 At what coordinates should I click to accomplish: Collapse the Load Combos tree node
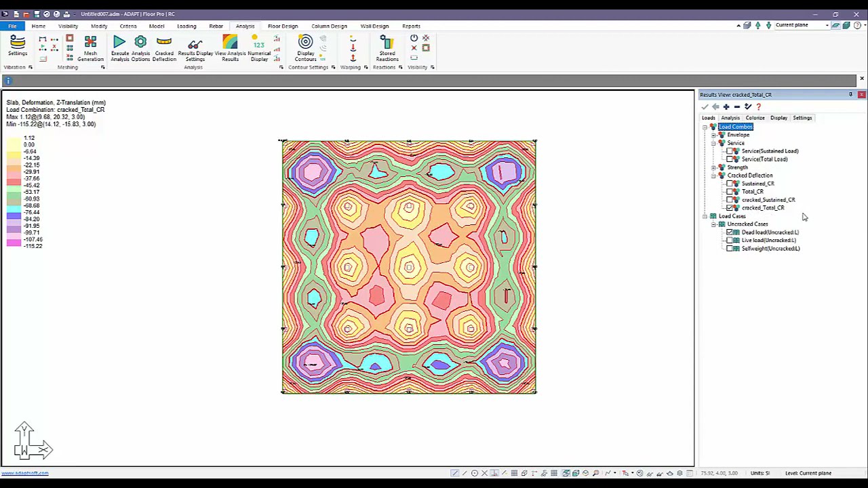[705, 127]
